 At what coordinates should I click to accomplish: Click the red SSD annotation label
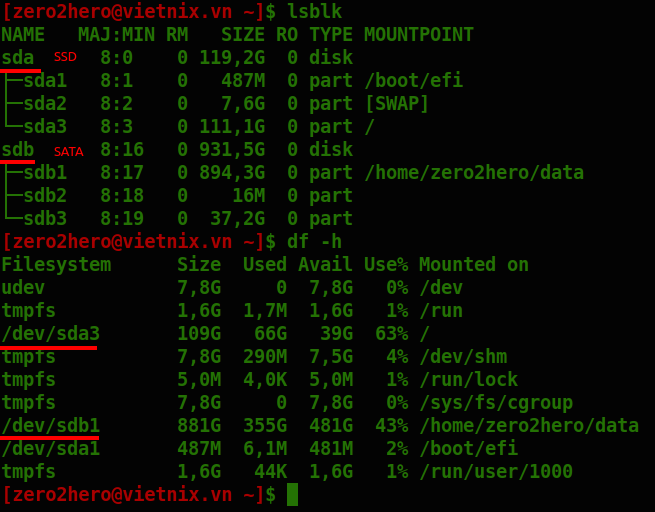click(65, 58)
